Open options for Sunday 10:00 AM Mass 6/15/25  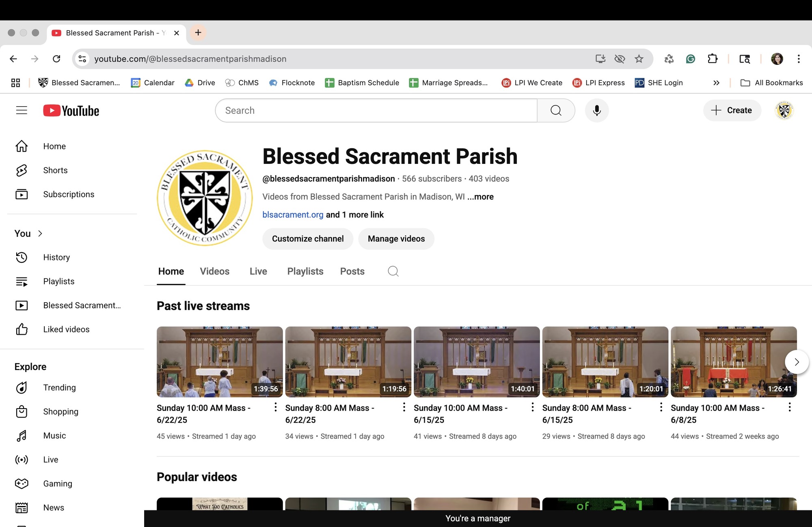tap(533, 407)
